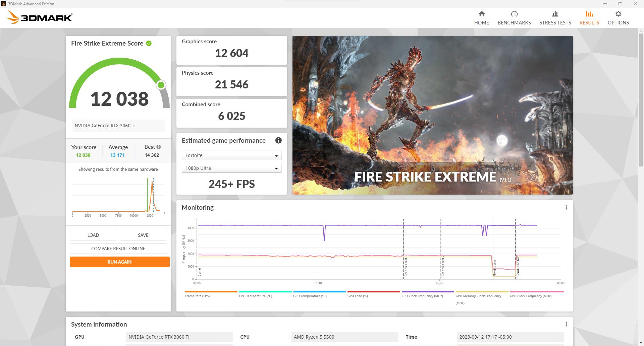Open the Home screen via its house icon
644x346 pixels.
[x=481, y=14]
